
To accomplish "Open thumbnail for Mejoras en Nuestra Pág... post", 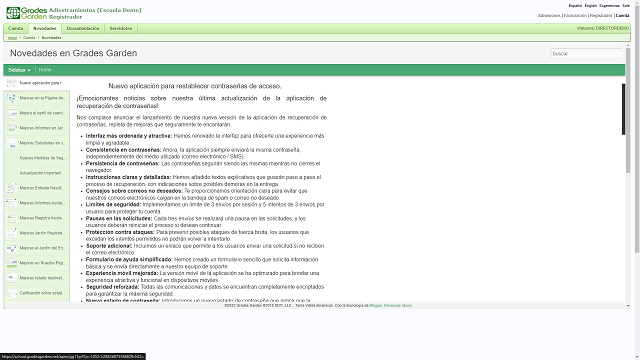I will [11, 263].
